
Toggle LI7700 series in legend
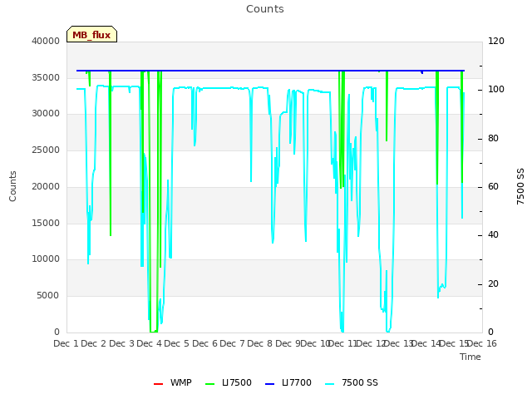[x=288, y=382]
